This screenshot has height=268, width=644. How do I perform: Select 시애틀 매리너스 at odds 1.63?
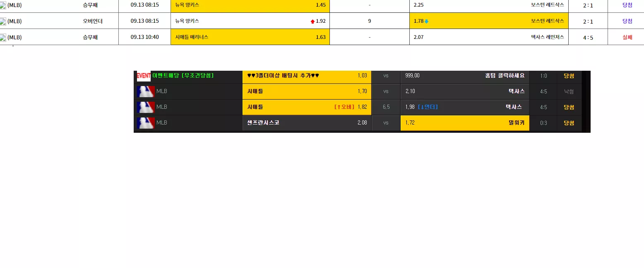pyautogui.click(x=250, y=37)
